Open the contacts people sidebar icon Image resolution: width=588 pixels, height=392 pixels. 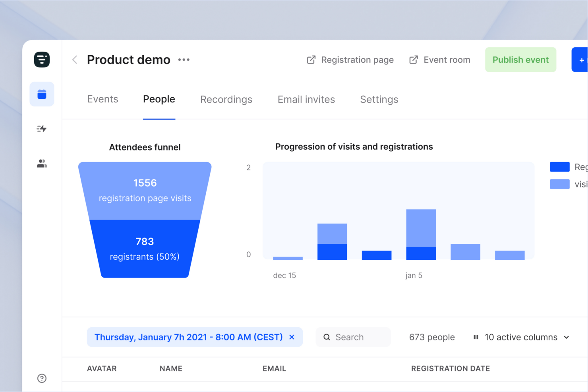tap(42, 164)
